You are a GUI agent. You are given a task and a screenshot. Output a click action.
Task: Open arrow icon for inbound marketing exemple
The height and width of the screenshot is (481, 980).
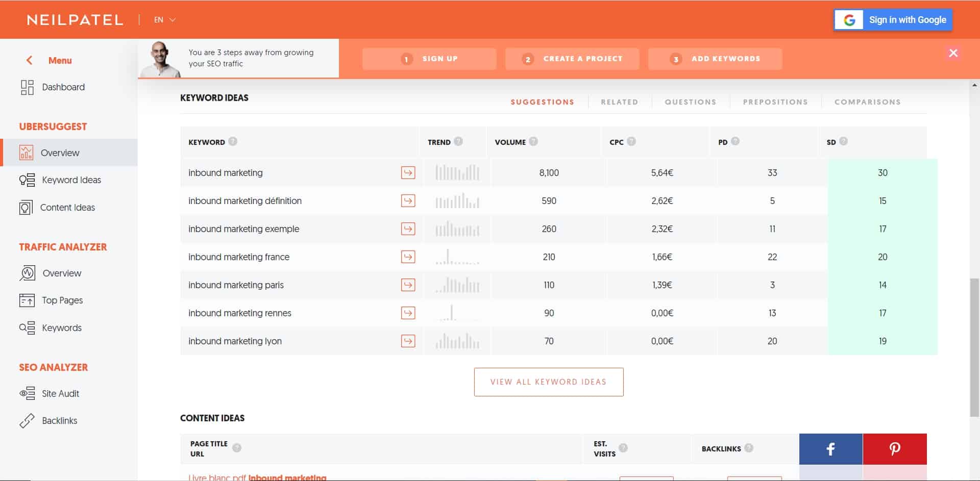coord(408,229)
